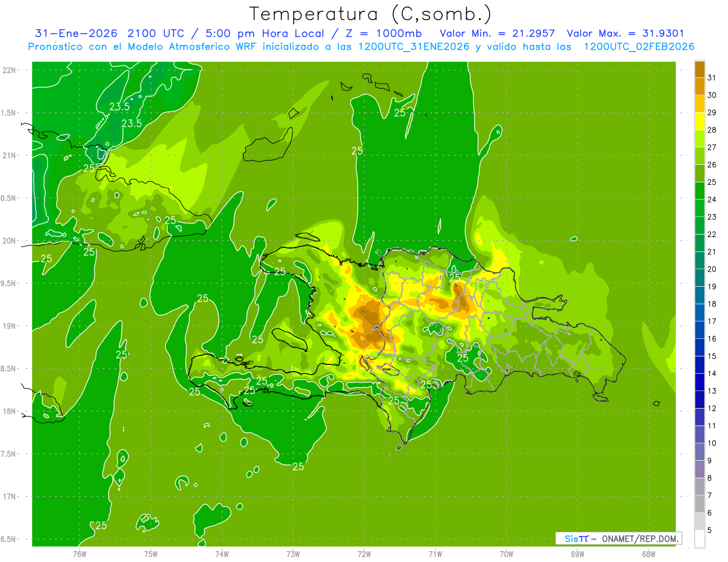Select the 'Z = 1000mb' level text
The image size is (728, 562).
[x=384, y=33]
